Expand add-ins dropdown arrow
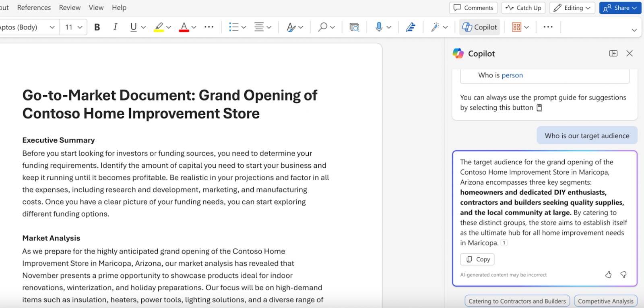This screenshot has width=644, height=308. click(526, 27)
